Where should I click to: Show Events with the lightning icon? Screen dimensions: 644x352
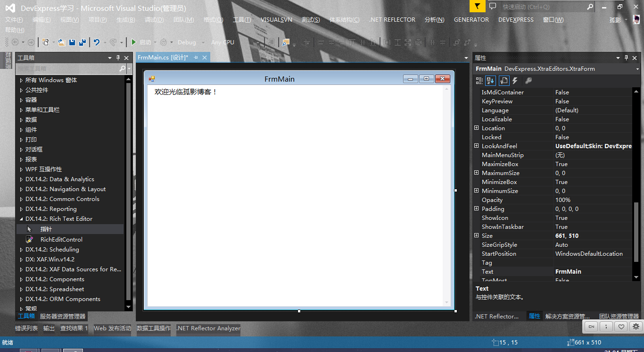pyautogui.click(x=515, y=81)
